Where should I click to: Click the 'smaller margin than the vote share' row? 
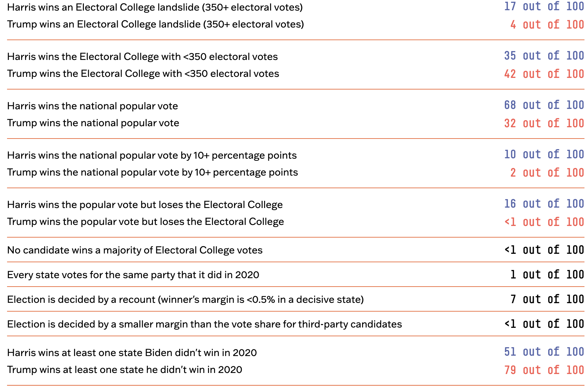pos(204,324)
